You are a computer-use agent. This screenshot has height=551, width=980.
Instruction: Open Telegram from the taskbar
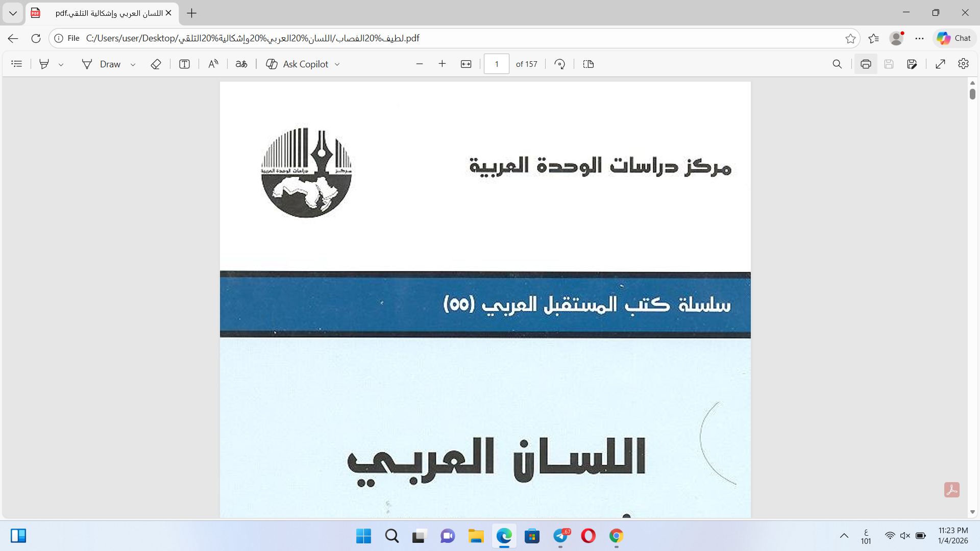tap(561, 536)
